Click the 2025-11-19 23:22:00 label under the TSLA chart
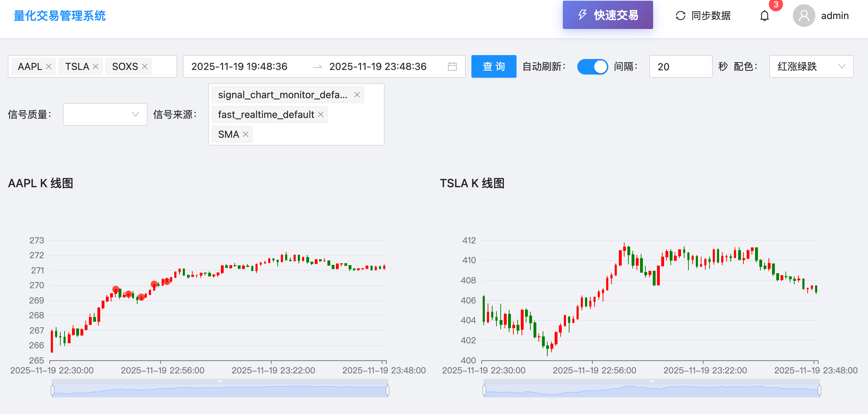Screen dimensions: 868x414 click(x=705, y=370)
